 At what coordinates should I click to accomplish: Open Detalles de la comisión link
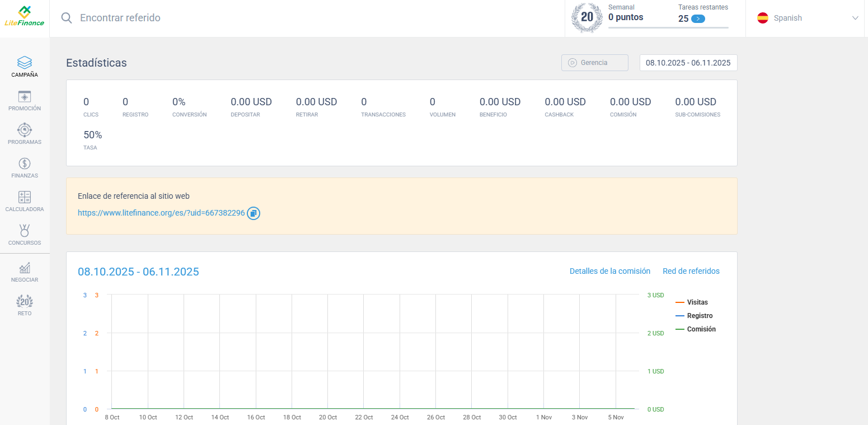coord(610,271)
